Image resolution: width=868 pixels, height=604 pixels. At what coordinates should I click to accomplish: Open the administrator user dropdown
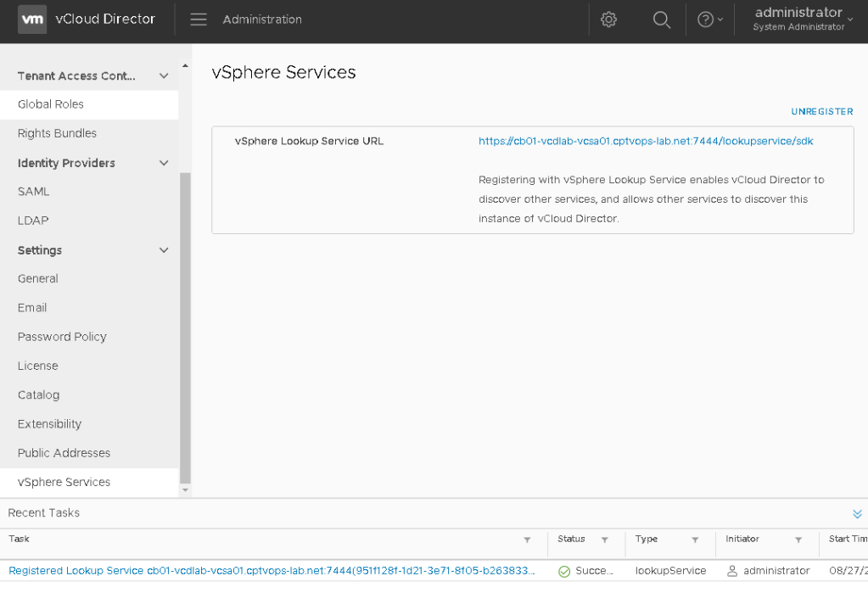tap(804, 20)
